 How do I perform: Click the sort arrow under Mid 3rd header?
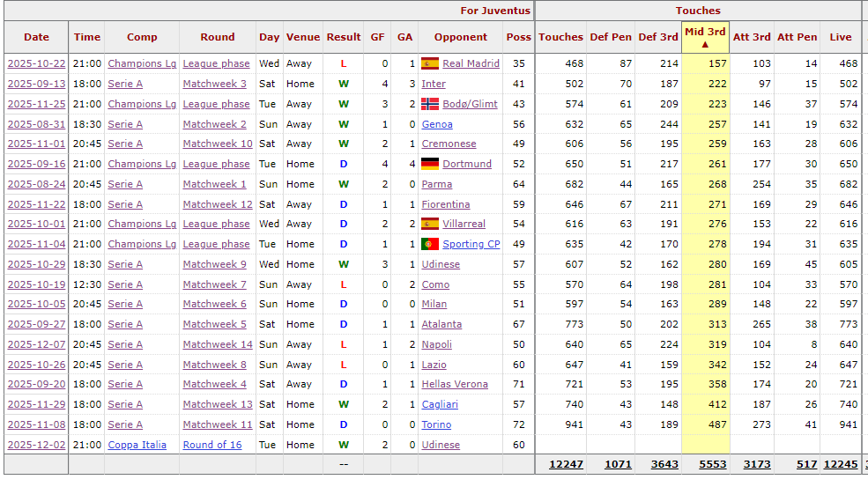(x=704, y=44)
